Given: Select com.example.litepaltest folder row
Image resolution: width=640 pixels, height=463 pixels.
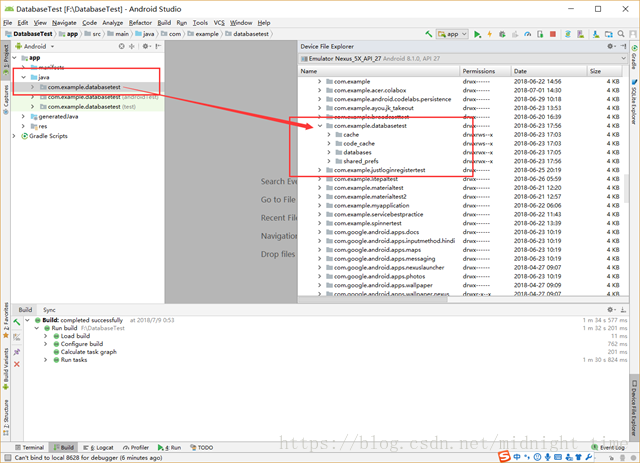Looking at the screenshot, I should [x=461, y=179].
